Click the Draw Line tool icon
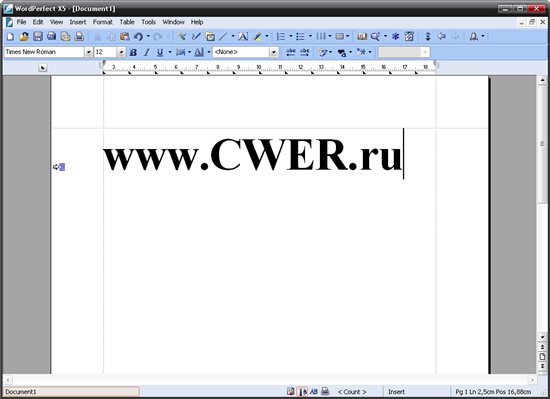Screen dimensions: 550x399 click(223, 36)
